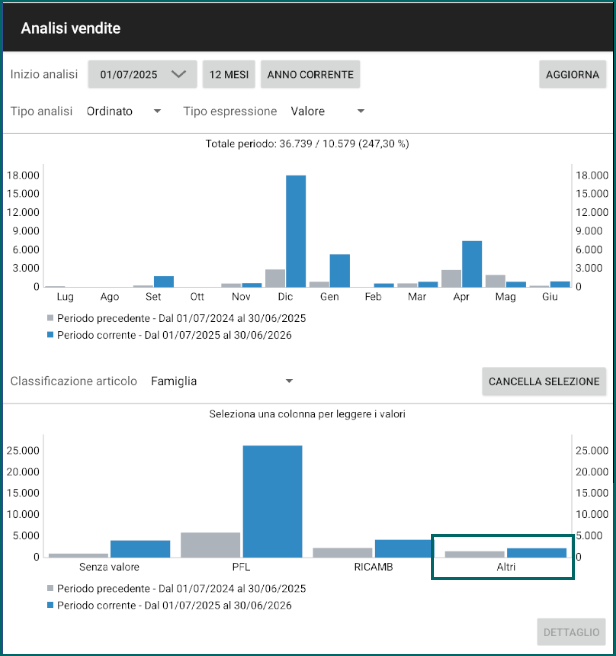Select the blue RICAMB column
The image size is (616, 656).
(x=404, y=548)
